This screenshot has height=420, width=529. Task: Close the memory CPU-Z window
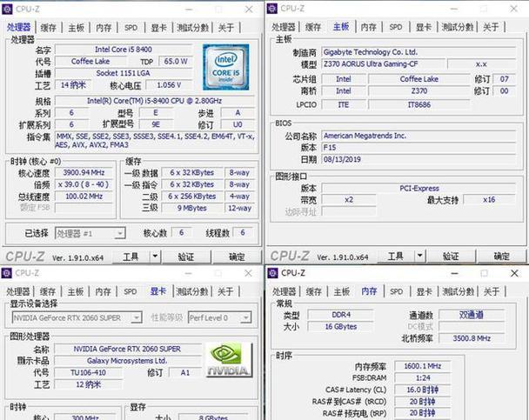[x=514, y=273]
